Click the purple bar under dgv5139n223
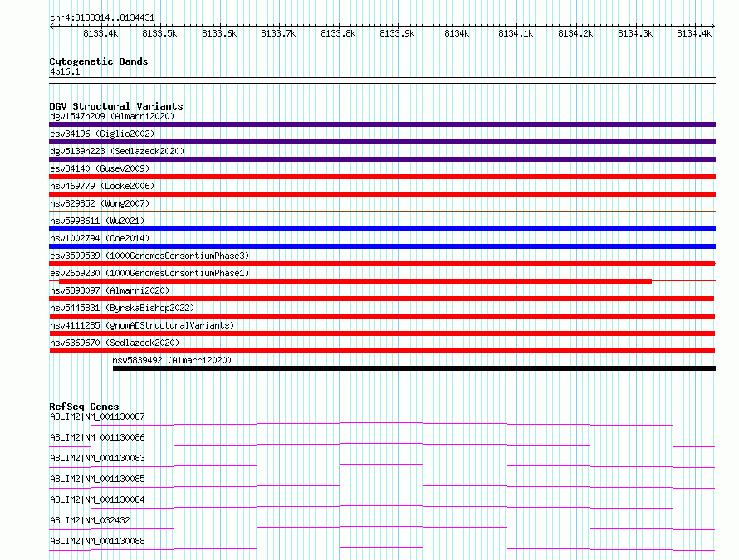This screenshot has width=739, height=560. tap(382, 159)
